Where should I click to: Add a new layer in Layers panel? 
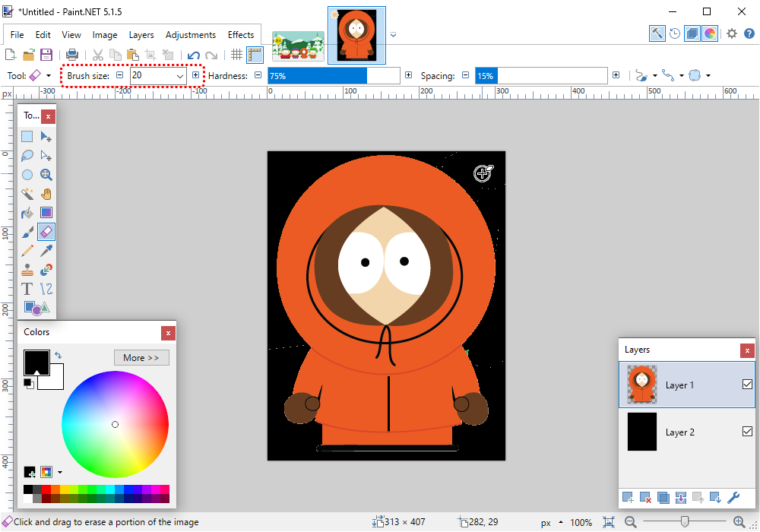tap(628, 497)
